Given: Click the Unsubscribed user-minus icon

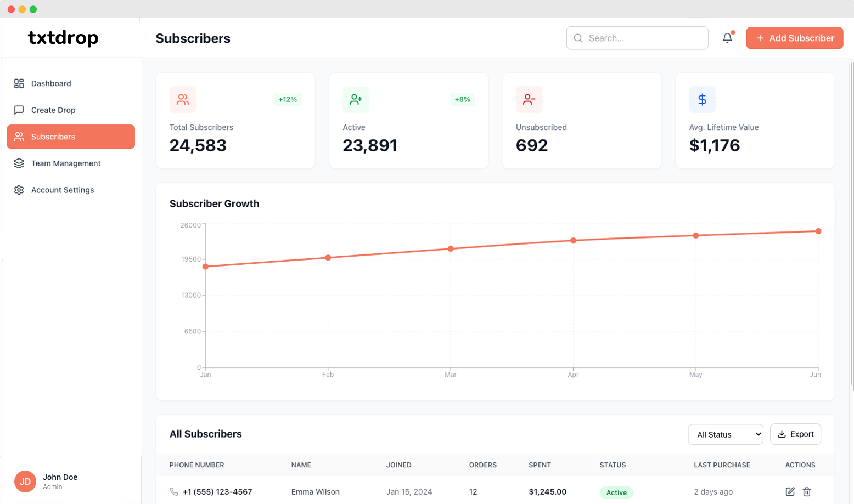Looking at the screenshot, I should click(x=529, y=99).
